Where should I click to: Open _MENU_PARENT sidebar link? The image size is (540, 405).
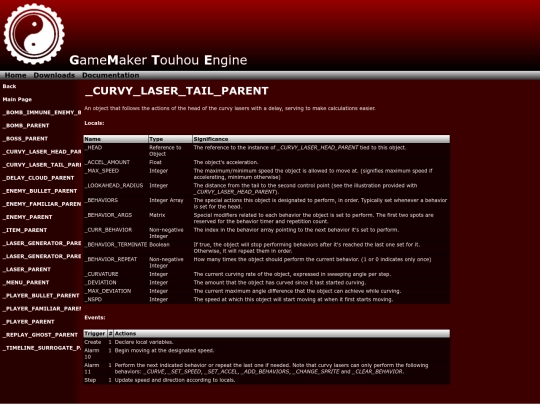tap(26, 283)
